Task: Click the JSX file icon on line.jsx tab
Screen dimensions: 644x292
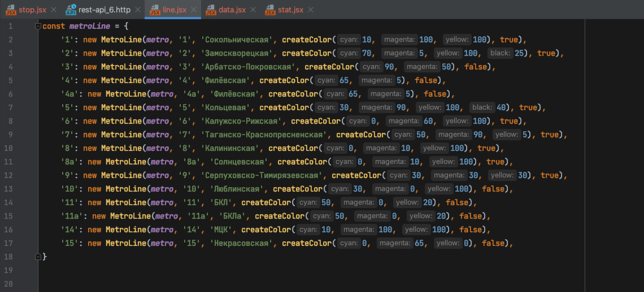Action: pos(155,10)
